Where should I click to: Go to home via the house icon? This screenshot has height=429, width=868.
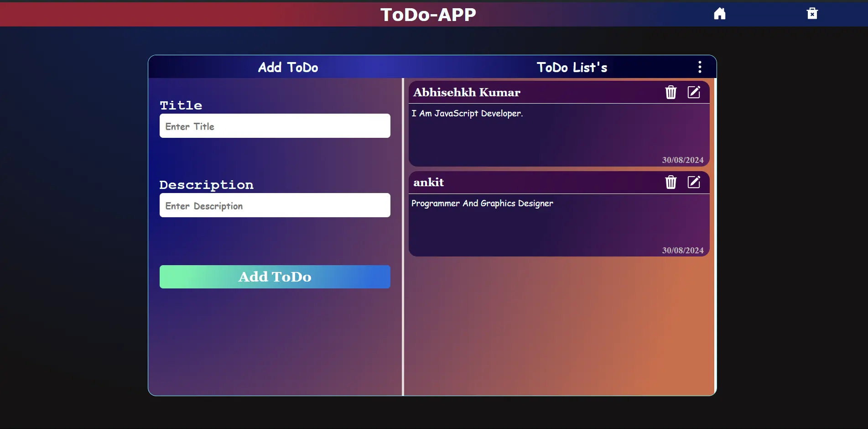(720, 14)
